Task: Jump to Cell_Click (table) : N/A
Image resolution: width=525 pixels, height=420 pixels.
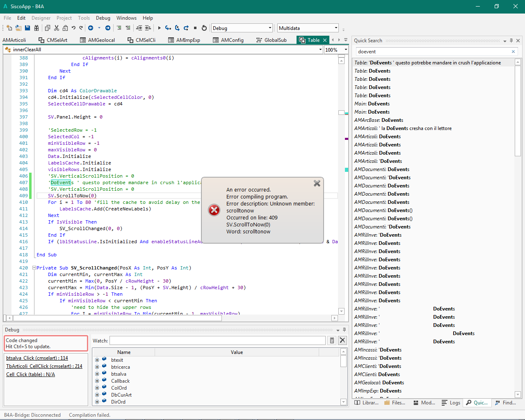Action: (x=30, y=374)
